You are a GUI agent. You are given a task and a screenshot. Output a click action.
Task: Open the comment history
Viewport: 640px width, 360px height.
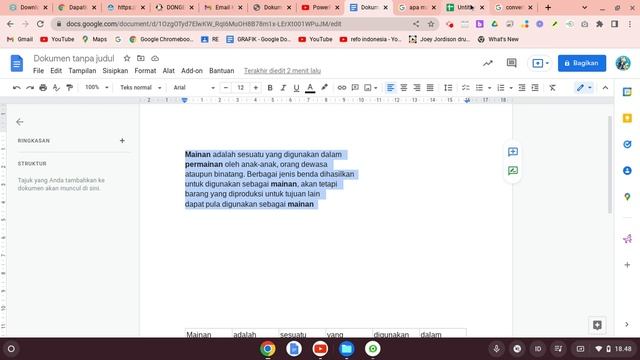[x=511, y=63]
